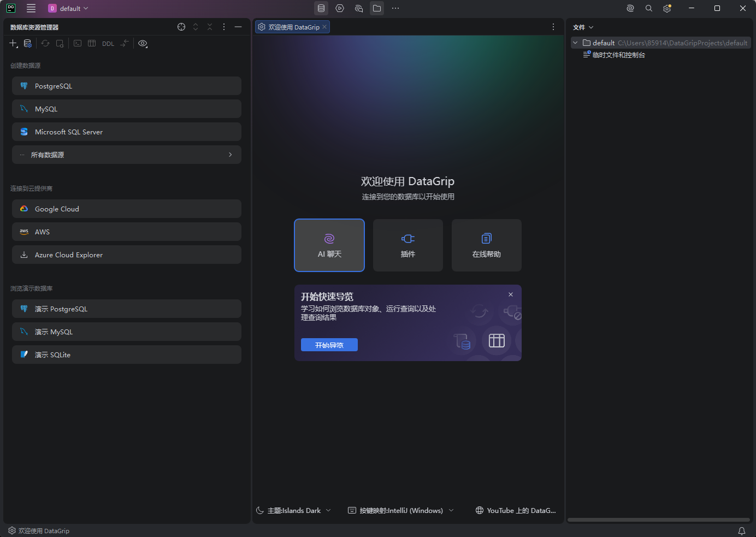The width and height of the screenshot is (756, 537).
Task: Open the YouTube 上的 DataGrip link
Action: (x=516, y=510)
